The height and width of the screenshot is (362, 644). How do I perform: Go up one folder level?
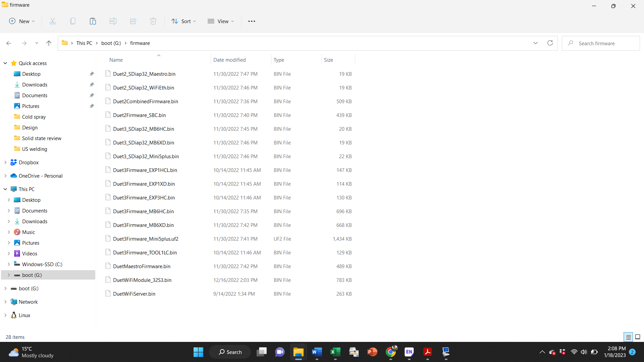click(x=49, y=43)
